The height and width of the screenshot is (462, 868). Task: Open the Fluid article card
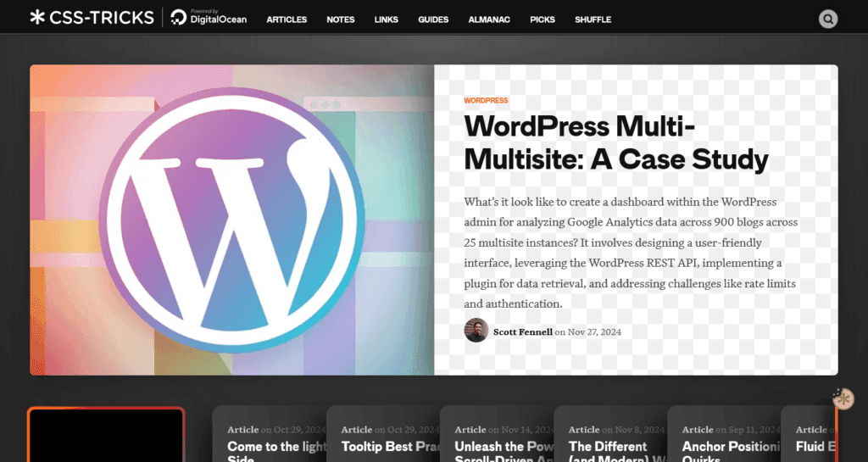click(809, 434)
